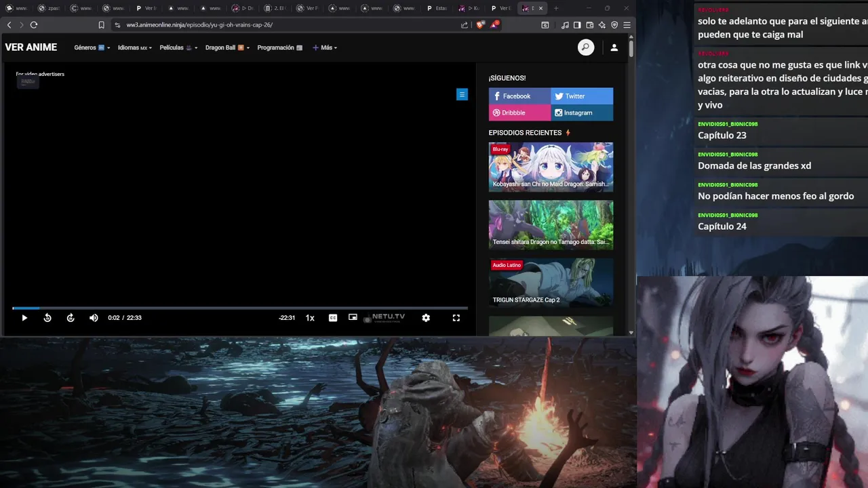Follow on Twitter button

582,96
